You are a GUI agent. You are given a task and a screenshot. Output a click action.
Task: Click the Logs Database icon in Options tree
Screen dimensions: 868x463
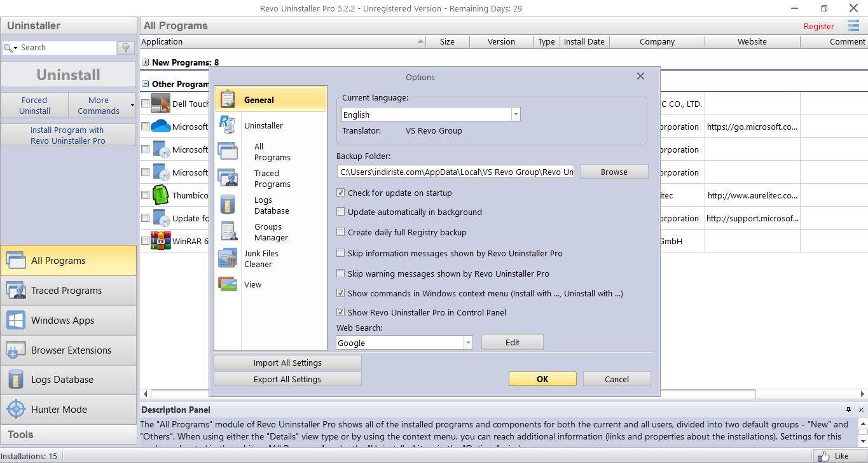click(x=227, y=204)
